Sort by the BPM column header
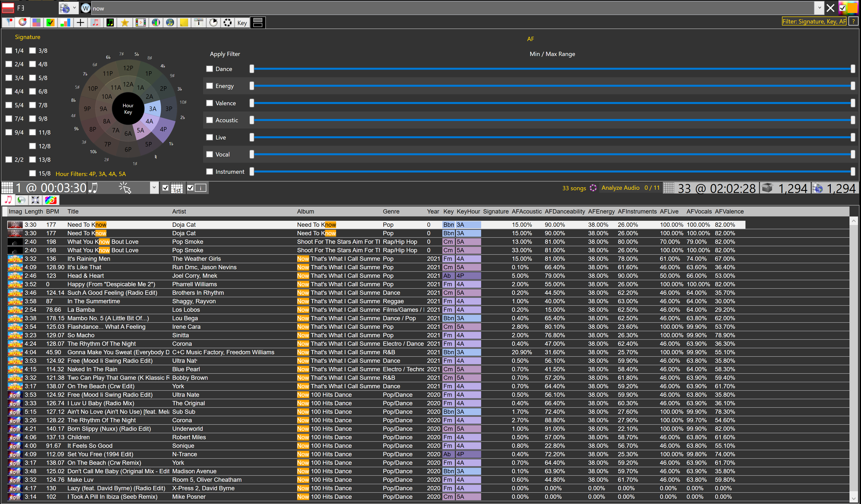 coord(53,211)
